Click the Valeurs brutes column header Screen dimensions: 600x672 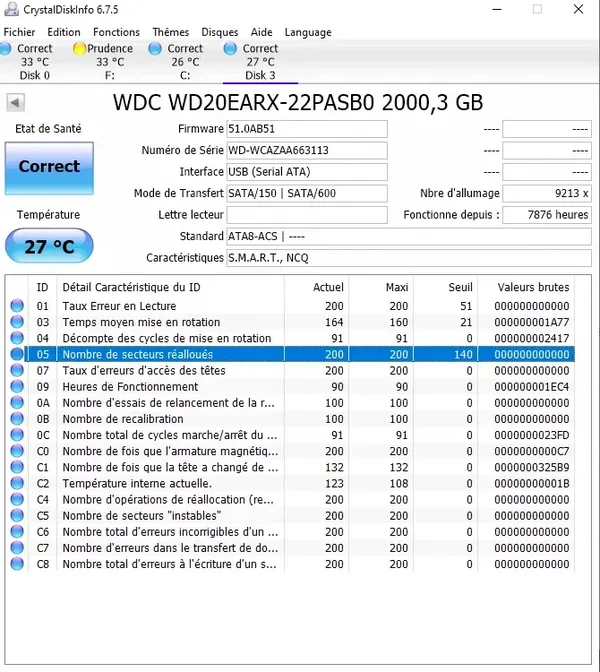(526, 287)
